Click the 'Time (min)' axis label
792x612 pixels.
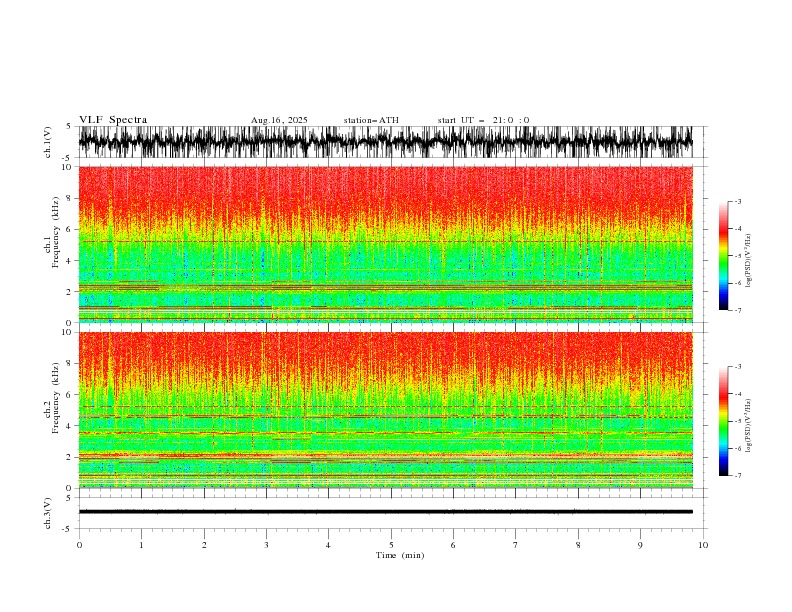pos(400,555)
